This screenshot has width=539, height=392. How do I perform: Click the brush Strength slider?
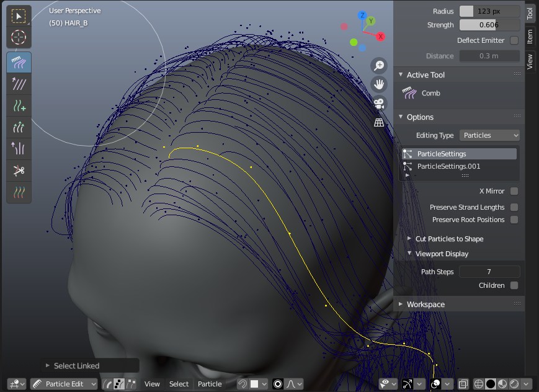click(489, 25)
